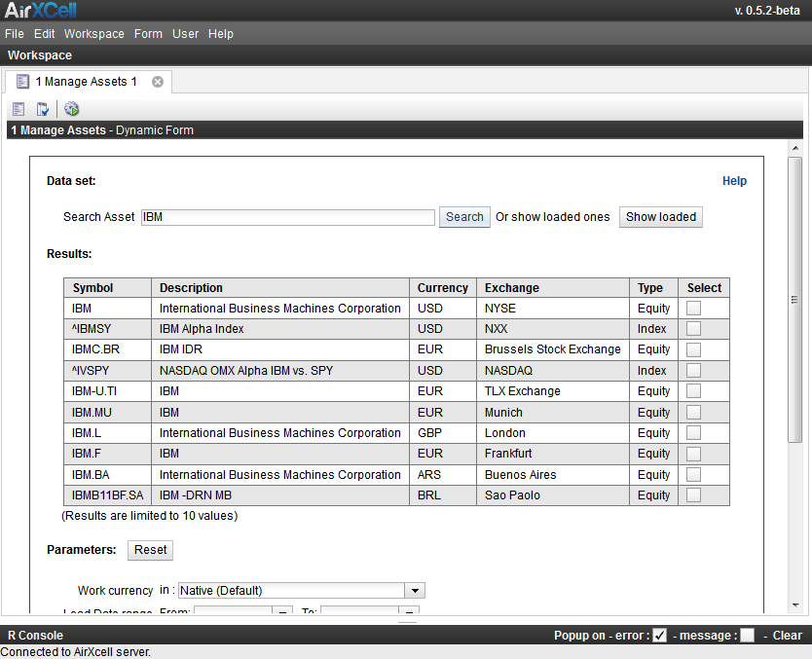Click the Brussels Stock Exchange cell
Viewport: 812px width, 659px height.
(553, 349)
